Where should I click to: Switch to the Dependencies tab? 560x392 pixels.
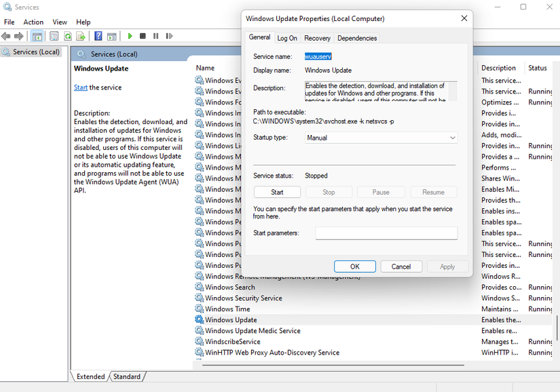[357, 38]
